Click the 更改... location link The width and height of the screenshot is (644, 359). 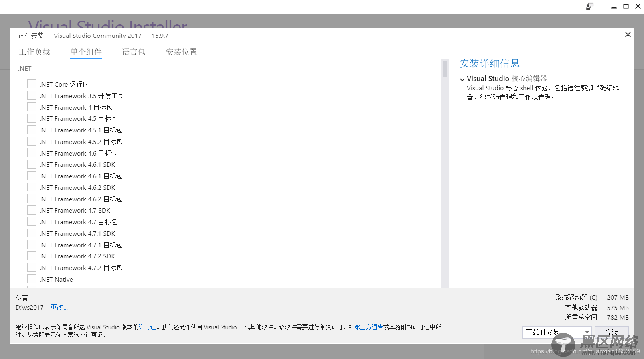[x=59, y=308]
